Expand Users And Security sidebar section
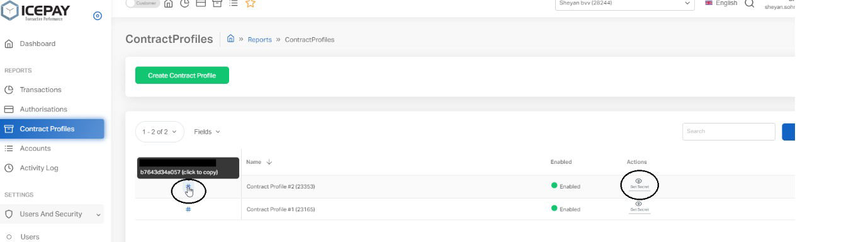Viewport: 868px width, 242px height. pos(52,214)
